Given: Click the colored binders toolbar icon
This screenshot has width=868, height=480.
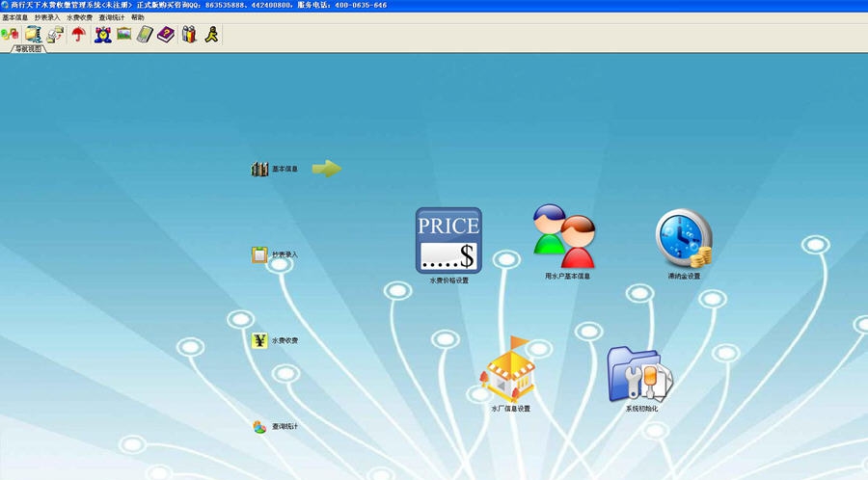Looking at the screenshot, I should [x=189, y=35].
